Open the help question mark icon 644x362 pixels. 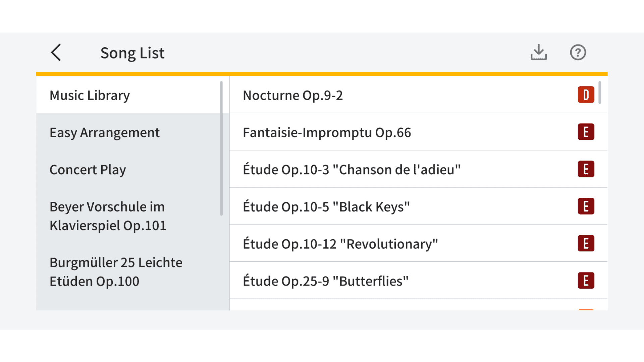578,53
